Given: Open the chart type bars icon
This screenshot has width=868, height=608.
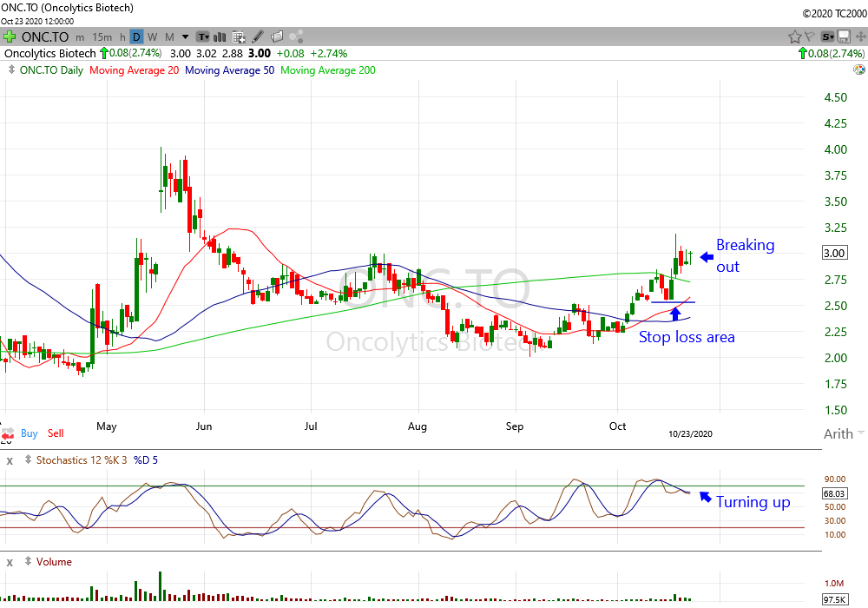Looking at the screenshot, I should coord(220,37).
